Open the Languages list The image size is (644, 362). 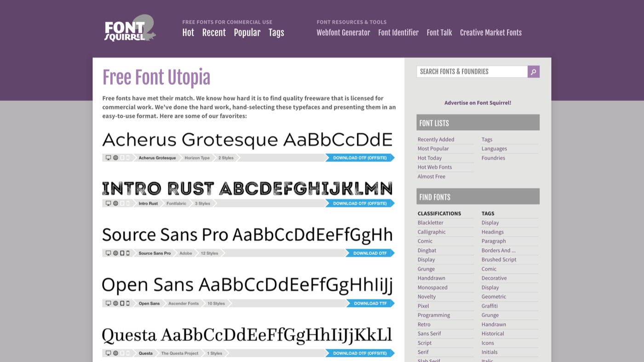(x=494, y=149)
